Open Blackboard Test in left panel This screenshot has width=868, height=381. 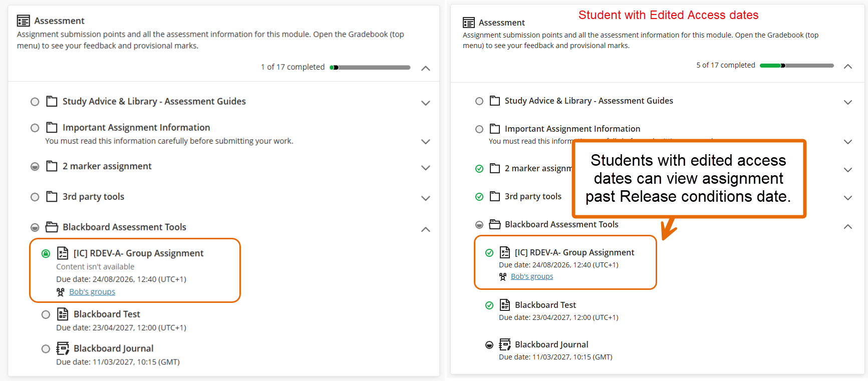click(107, 314)
